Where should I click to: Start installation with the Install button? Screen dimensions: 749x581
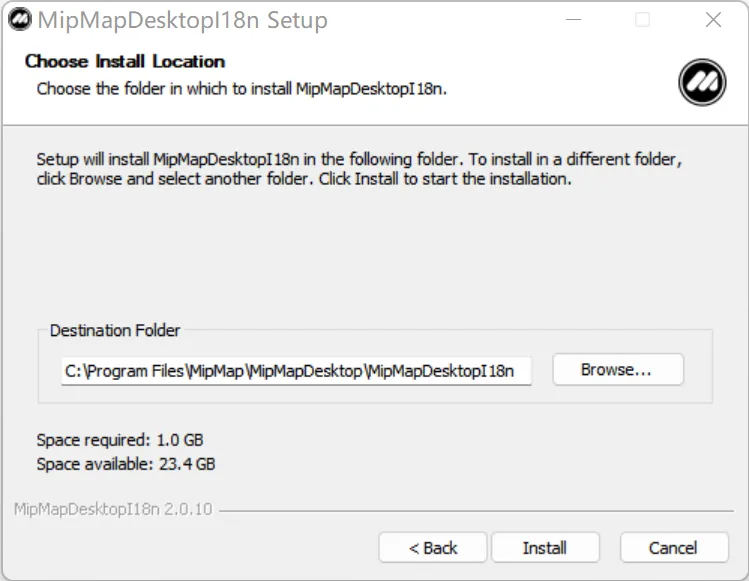[545, 548]
